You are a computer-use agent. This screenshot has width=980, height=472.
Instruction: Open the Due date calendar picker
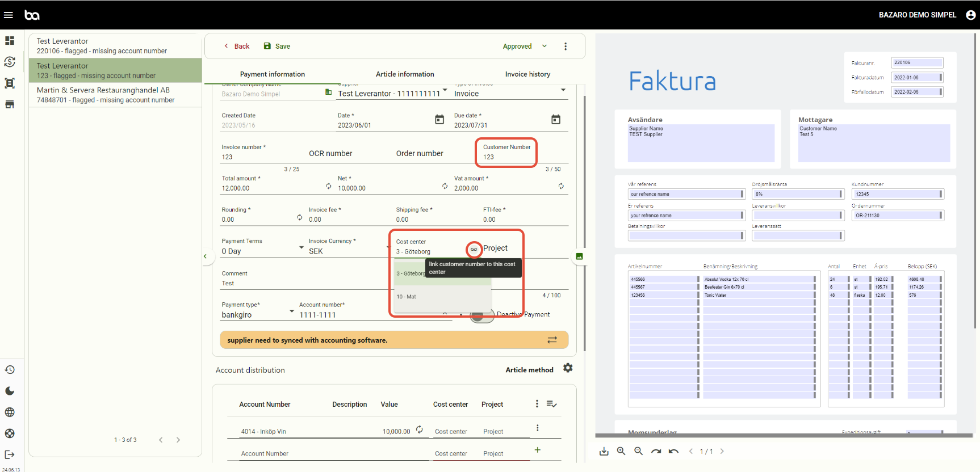555,120
